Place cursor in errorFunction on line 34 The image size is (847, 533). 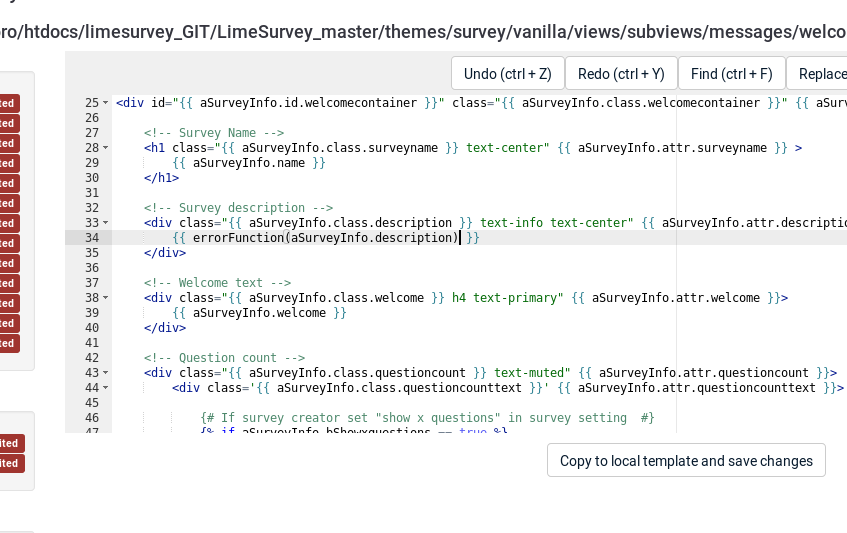tap(238, 238)
